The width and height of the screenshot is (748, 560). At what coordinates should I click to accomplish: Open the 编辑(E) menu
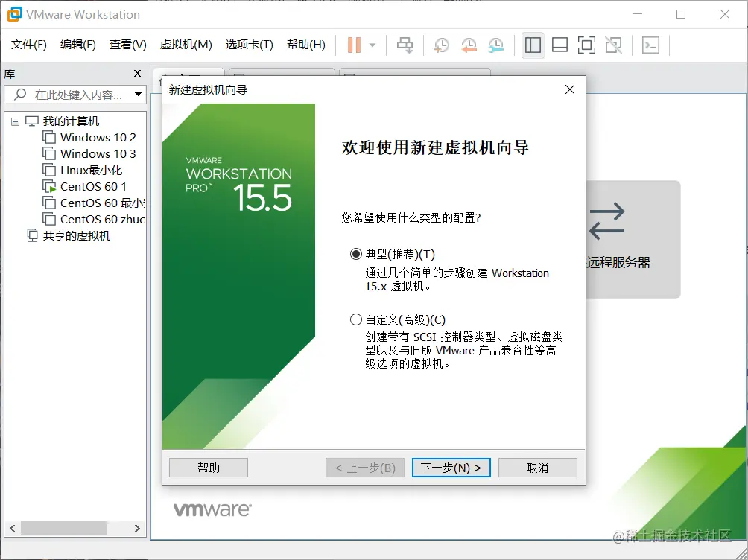pyautogui.click(x=77, y=45)
